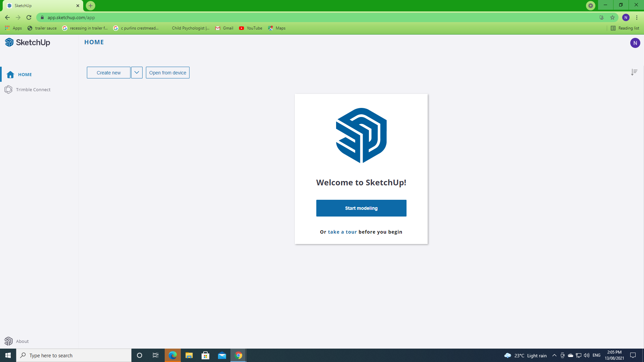Viewport: 644px width, 362px height.
Task: Click the Windows taskbar search box
Action: [74, 355]
